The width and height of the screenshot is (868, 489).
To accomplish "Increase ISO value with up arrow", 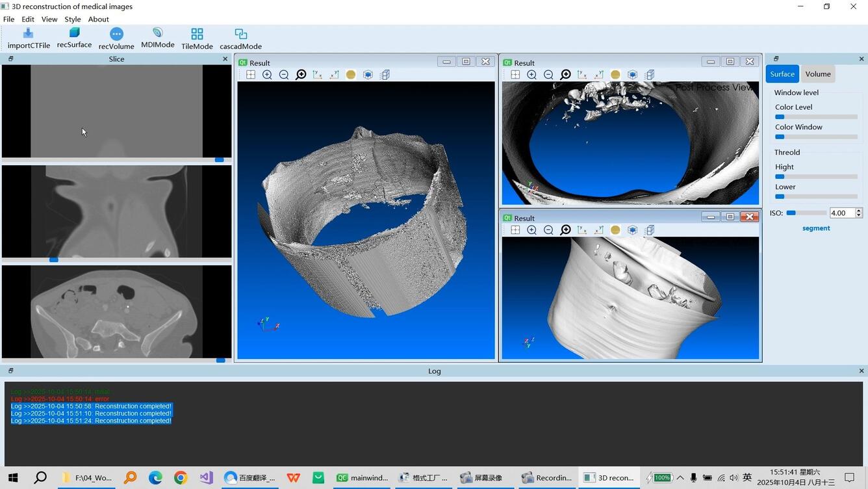I will [859, 211].
